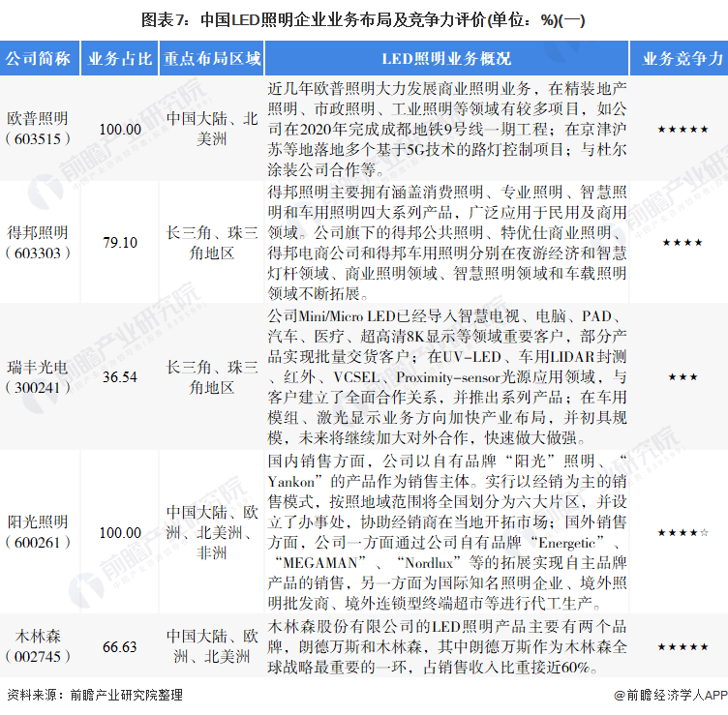Select the 重点布局区域 column header
Screen dimensions: 728x715
(212, 58)
